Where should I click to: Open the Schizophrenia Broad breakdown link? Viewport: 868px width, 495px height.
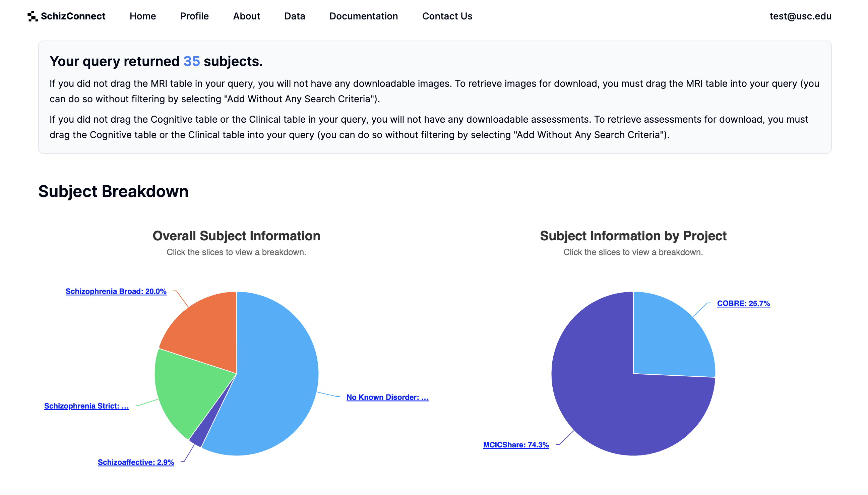coord(116,291)
